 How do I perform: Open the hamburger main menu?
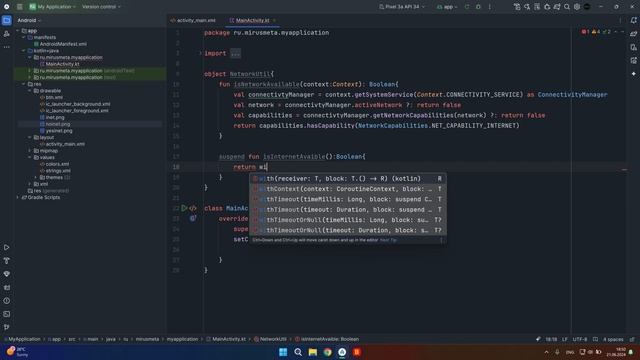pyautogui.click(x=20, y=7)
